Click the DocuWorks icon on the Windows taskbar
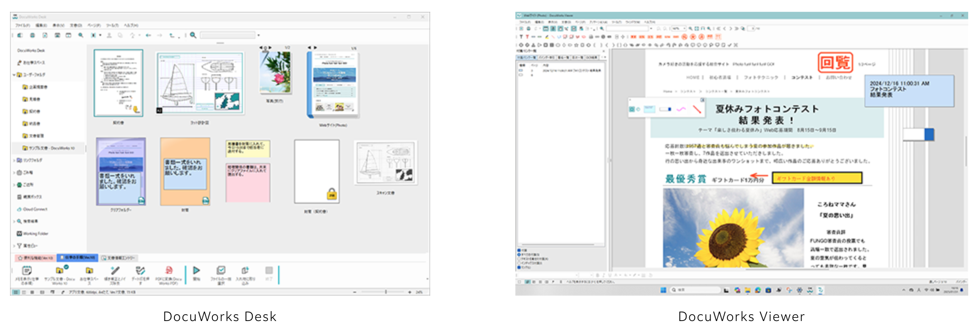 click(x=821, y=290)
